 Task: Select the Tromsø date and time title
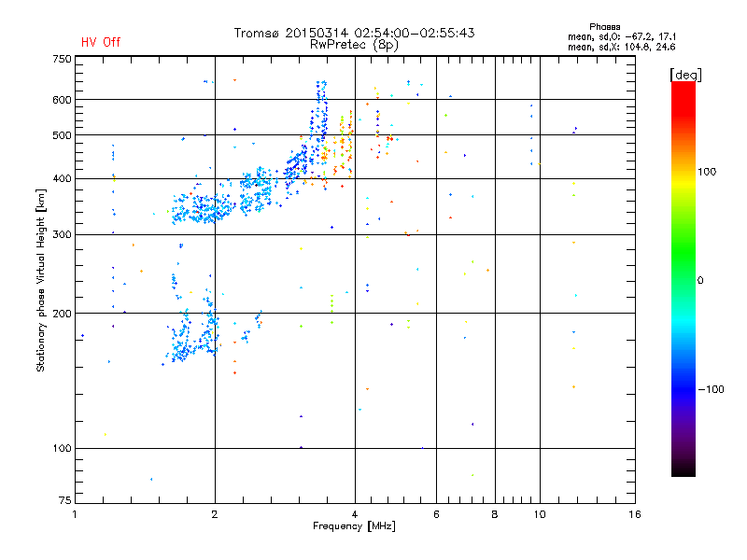pyautogui.click(x=354, y=33)
